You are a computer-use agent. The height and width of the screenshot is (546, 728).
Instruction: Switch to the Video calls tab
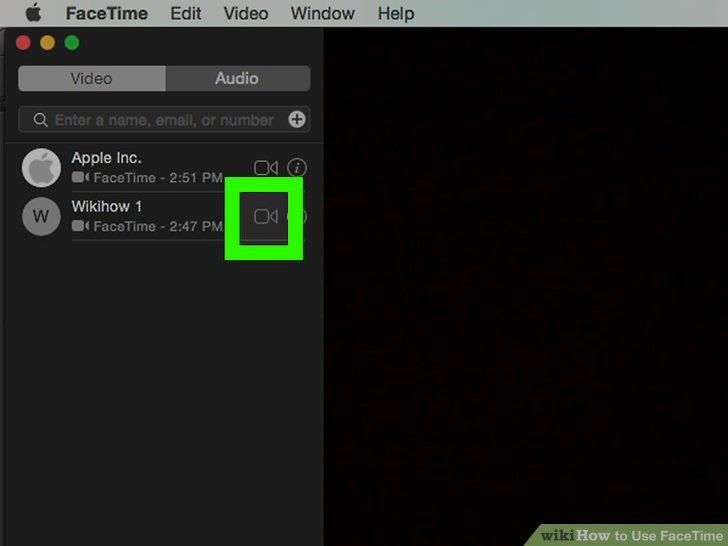click(92, 78)
